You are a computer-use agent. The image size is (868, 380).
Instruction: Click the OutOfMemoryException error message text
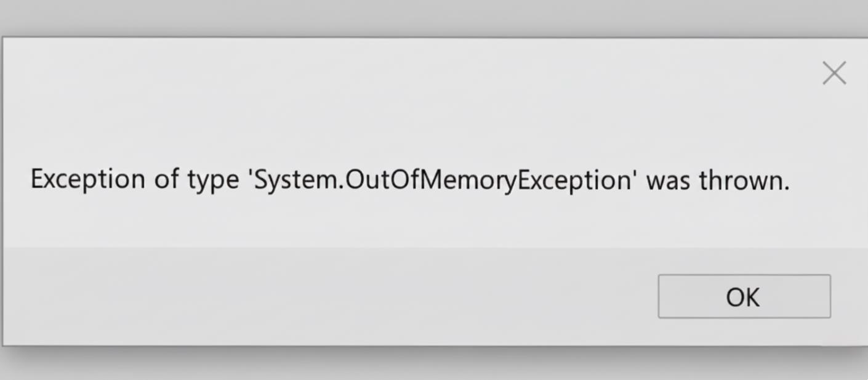pos(409,180)
